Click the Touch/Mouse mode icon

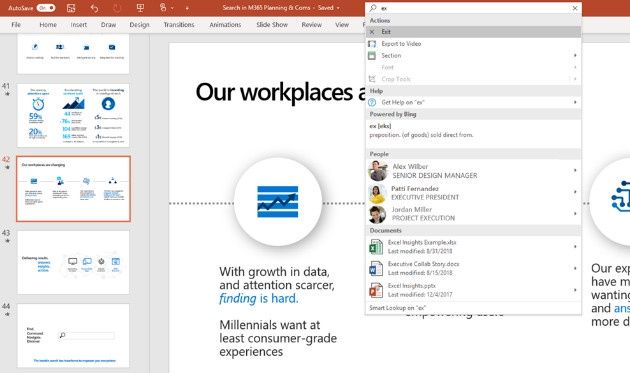pos(163,7)
